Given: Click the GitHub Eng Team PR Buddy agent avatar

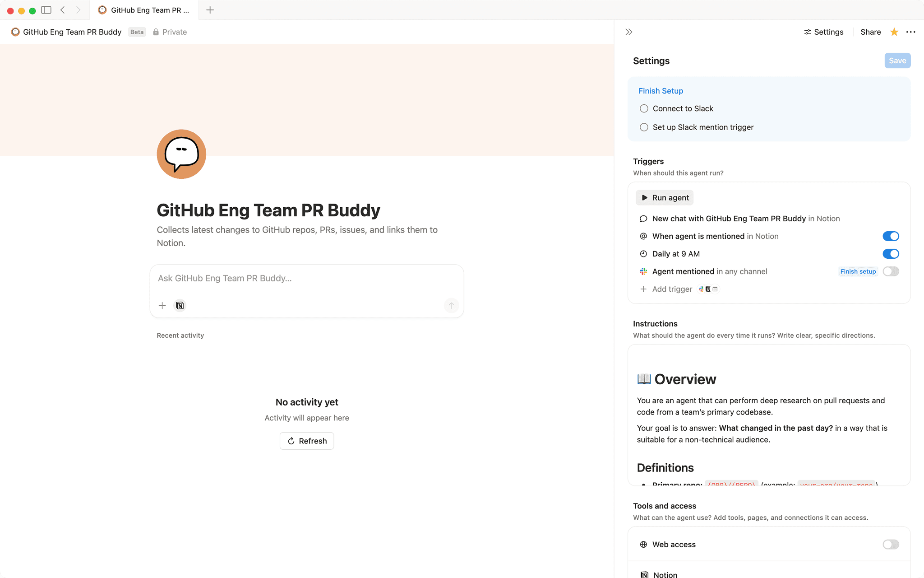Looking at the screenshot, I should [181, 154].
